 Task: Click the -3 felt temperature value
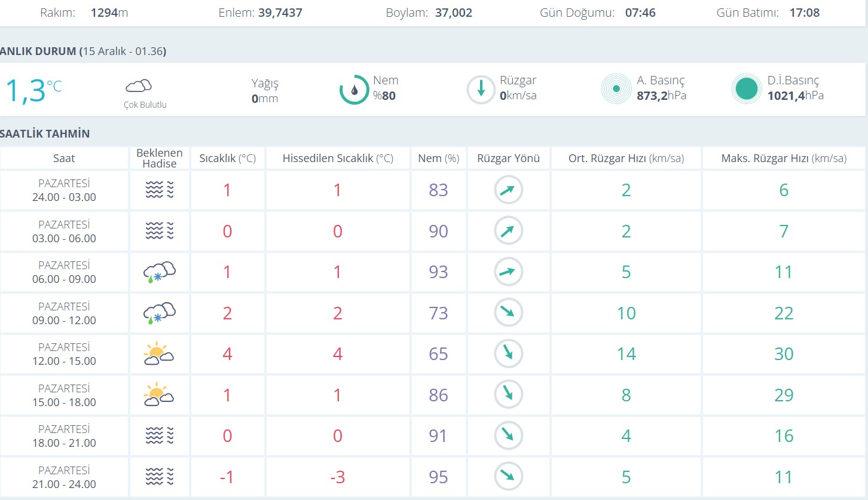[x=338, y=477]
